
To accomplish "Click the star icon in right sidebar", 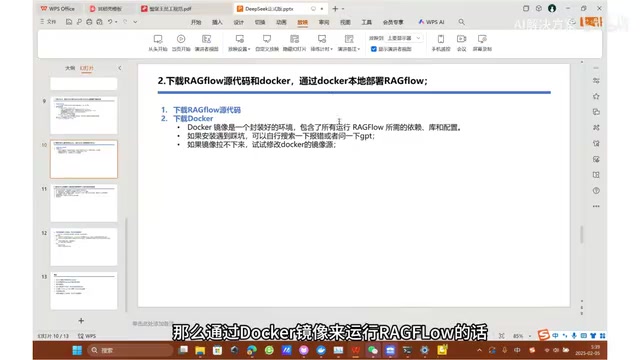I will click(x=596, y=96).
